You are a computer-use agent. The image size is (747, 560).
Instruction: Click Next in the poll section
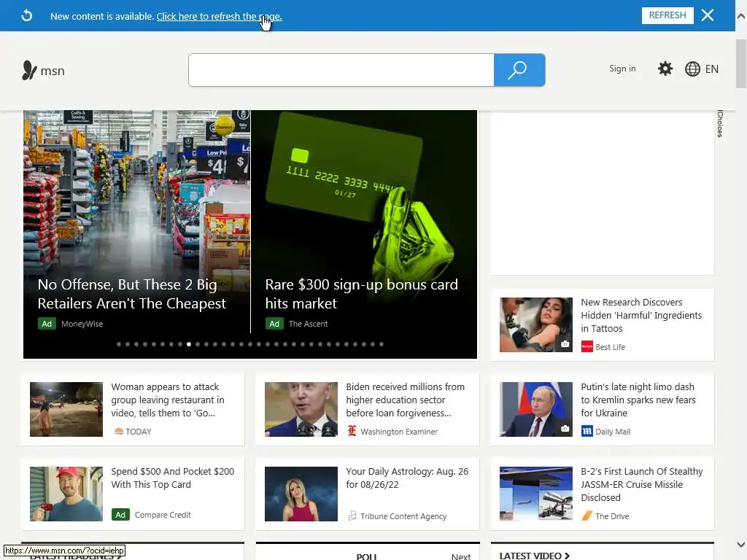point(461,556)
